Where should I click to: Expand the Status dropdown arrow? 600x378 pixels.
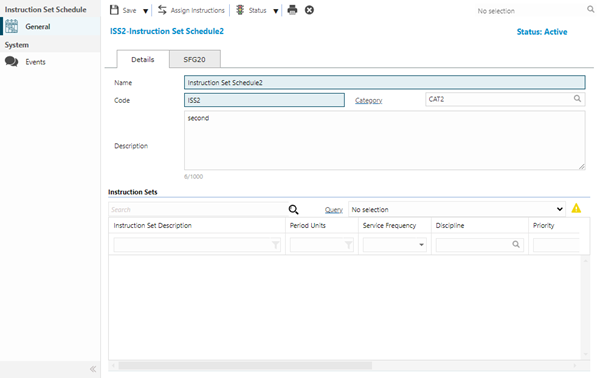[276, 11]
